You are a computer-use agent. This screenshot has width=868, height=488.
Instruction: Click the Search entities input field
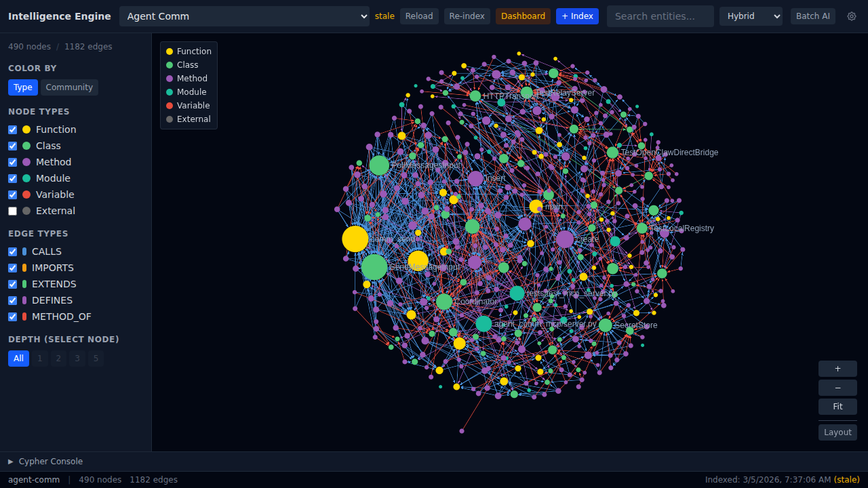(660, 16)
